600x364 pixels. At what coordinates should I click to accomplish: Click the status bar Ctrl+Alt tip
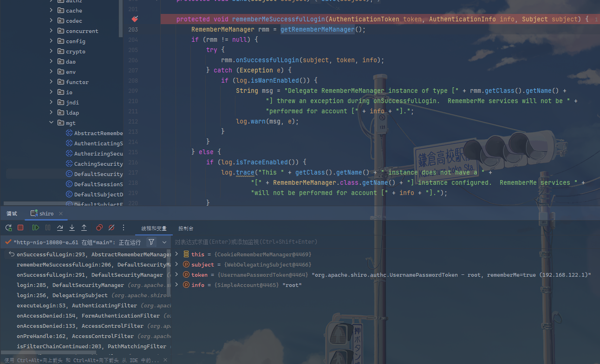click(83, 360)
